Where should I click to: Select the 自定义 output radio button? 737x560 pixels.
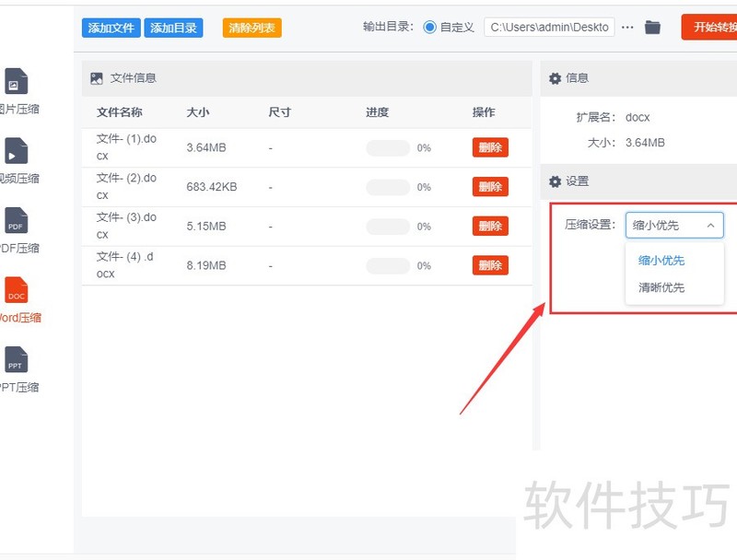(430, 28)
